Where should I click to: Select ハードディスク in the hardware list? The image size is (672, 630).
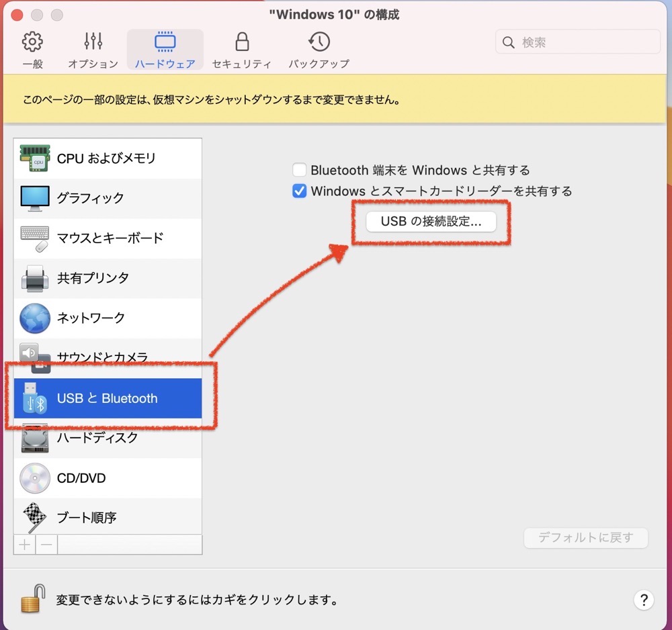click(108, 438)
